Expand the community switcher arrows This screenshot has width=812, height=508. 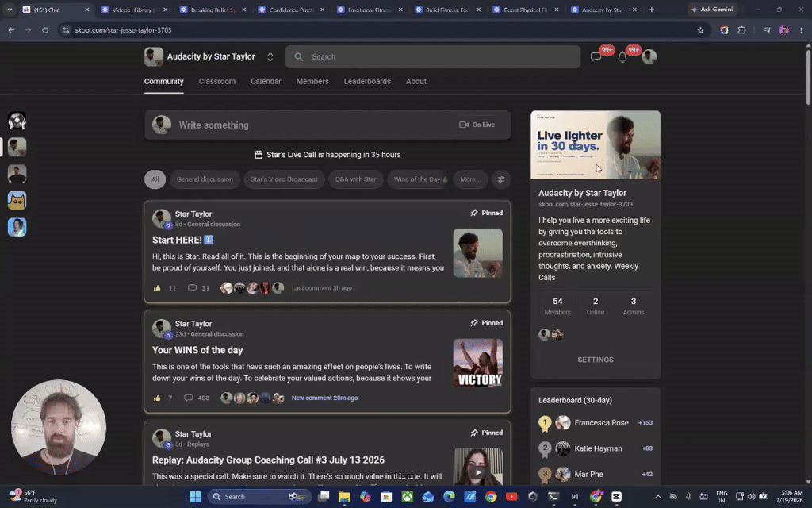[270, 57]
